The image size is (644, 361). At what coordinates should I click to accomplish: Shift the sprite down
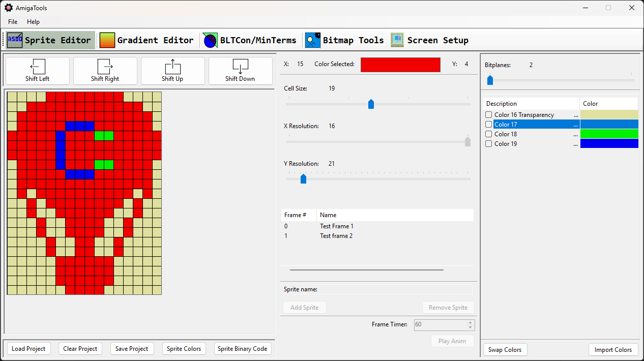click(x=241, y=71)
